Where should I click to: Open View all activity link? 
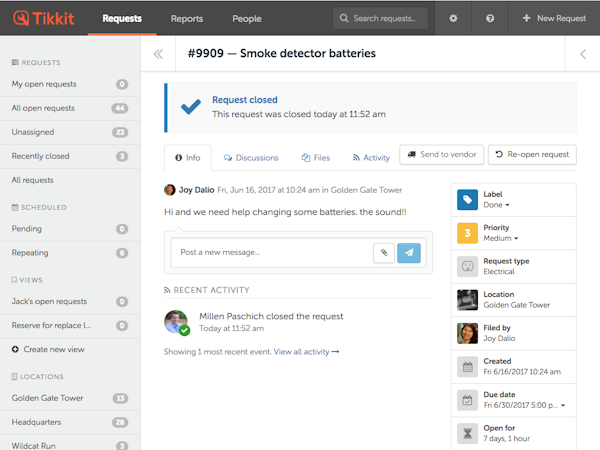306,352
